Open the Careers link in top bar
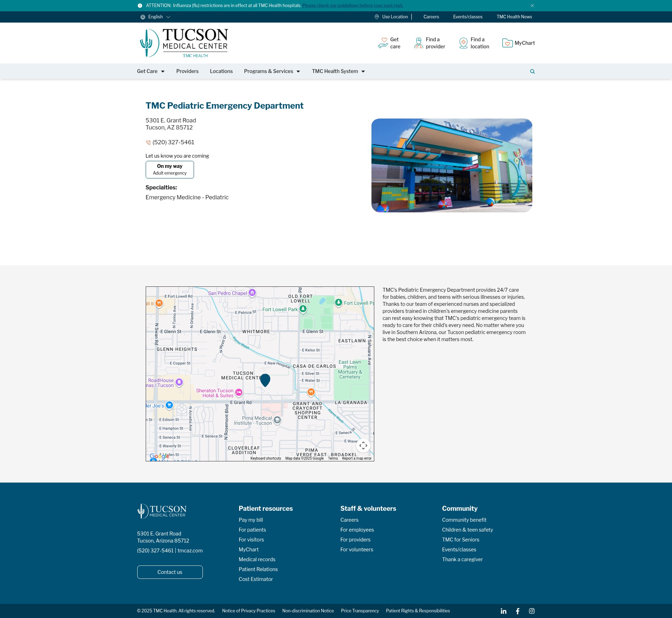The width and height of the screenshot is (672, 618). click(431, 17)
